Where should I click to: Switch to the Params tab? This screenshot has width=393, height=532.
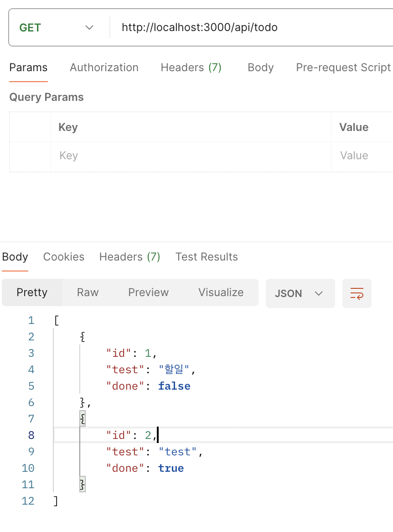28,68
